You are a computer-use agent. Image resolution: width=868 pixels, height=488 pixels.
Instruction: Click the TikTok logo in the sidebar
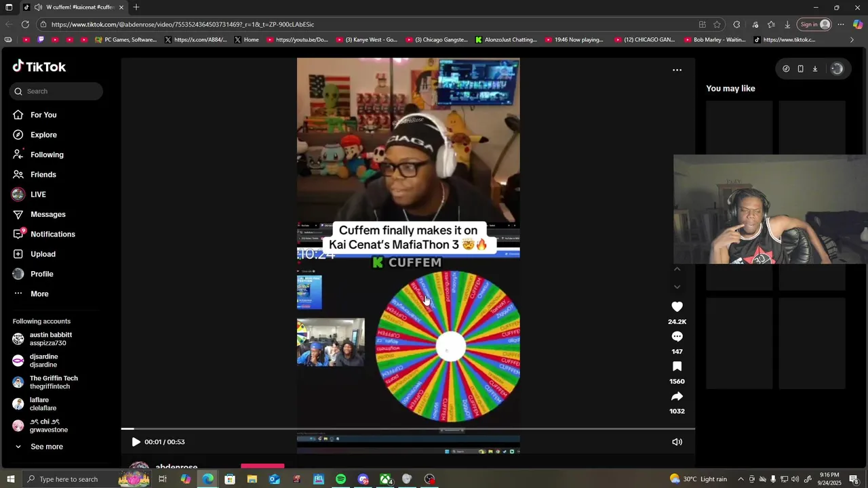(x=39, y=66)
